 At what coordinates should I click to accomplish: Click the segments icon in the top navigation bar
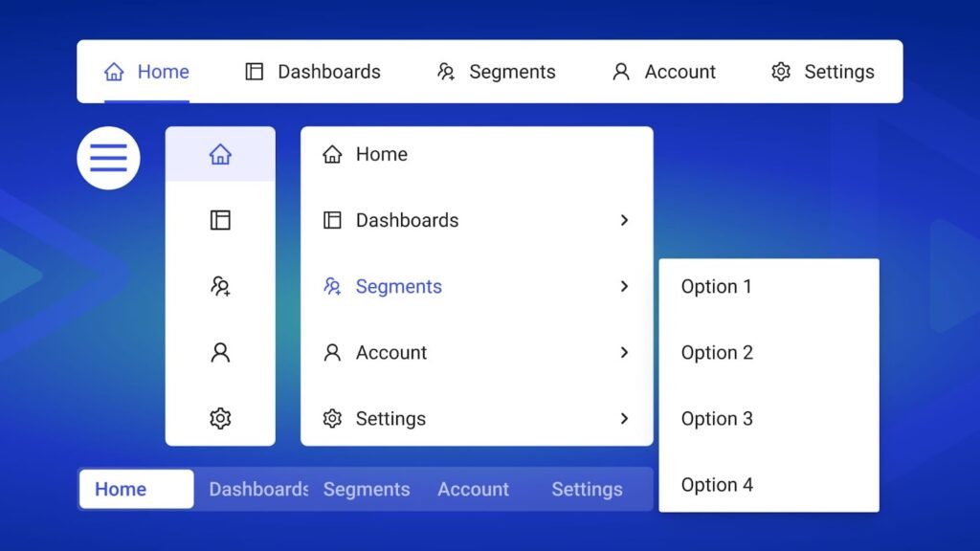(x=446, y=72)
